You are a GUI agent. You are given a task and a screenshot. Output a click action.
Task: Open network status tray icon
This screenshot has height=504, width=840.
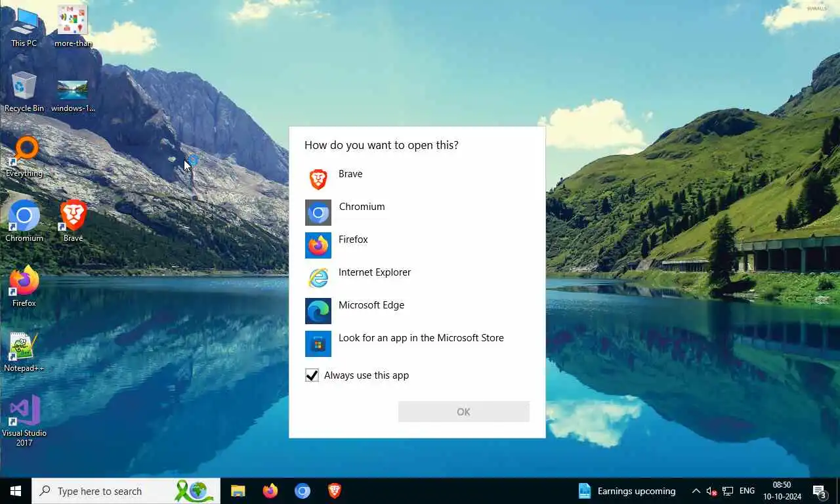point(728,491)
